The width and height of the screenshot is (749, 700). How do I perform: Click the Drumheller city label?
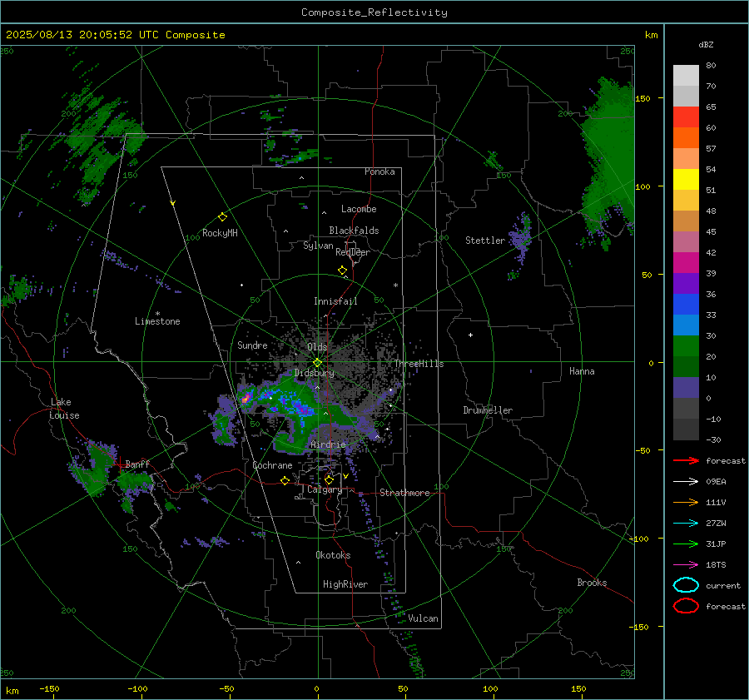488,410
